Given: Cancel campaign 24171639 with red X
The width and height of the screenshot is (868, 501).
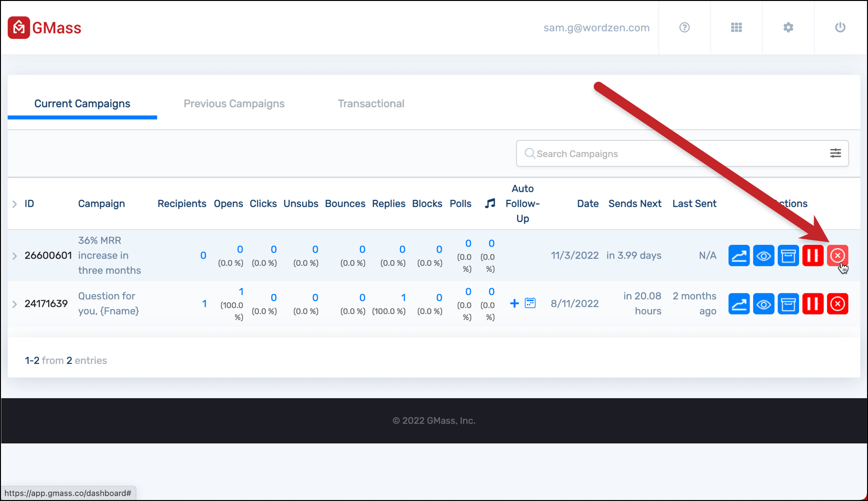Looking at the screenshot, I should (837, 304).
